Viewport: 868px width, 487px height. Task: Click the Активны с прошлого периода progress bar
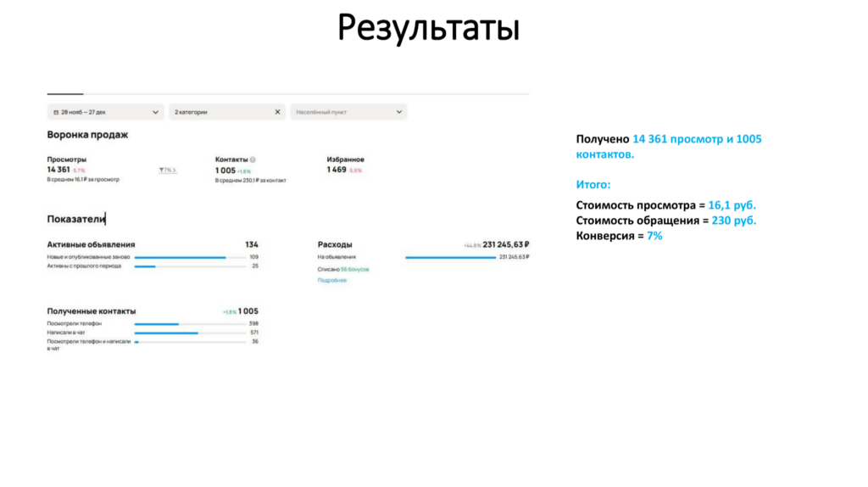[x=191, y=266]
